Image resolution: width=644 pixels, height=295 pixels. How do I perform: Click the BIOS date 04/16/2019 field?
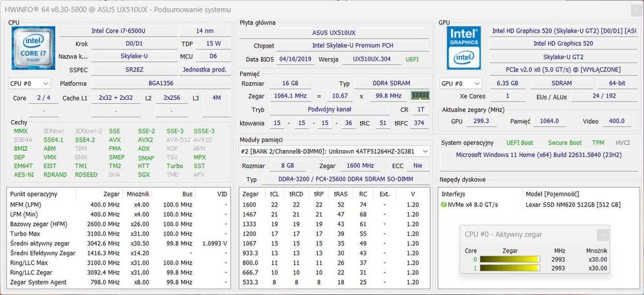(x=296, y=59)
